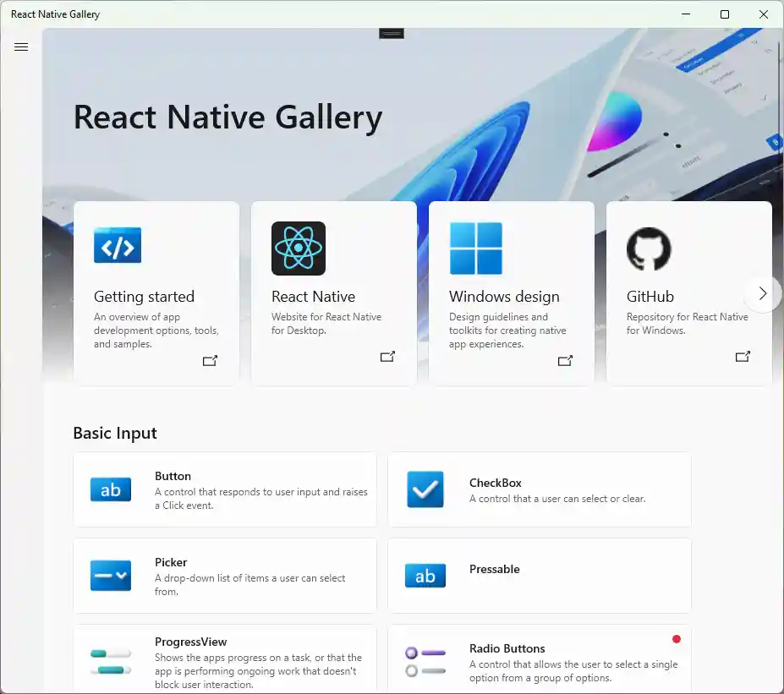Select the Picker drop-down list icon
The width and height of the screenshot is (784, 694).
coord(110,576)
